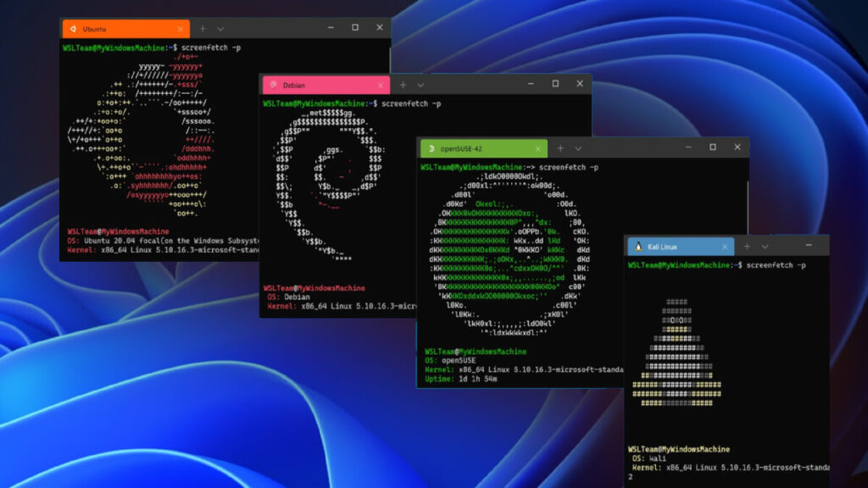
Task: Minimize the Debian terminal window
Action: point(531,84)
